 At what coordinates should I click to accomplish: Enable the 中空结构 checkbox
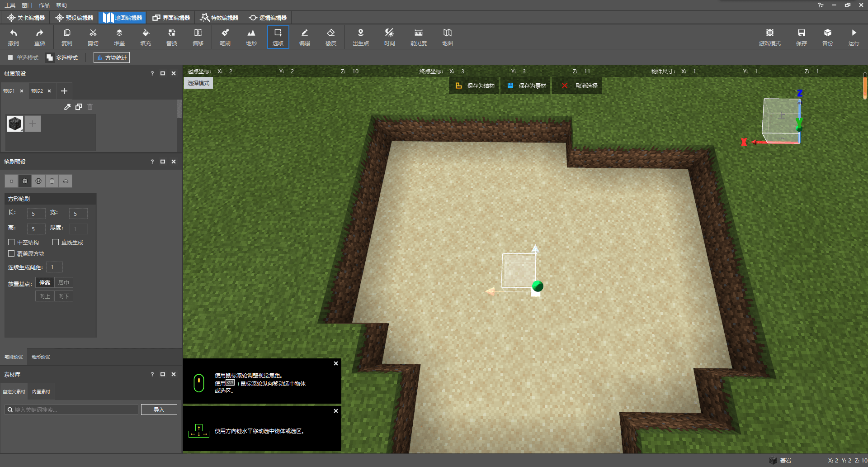(x=11, y=242)
